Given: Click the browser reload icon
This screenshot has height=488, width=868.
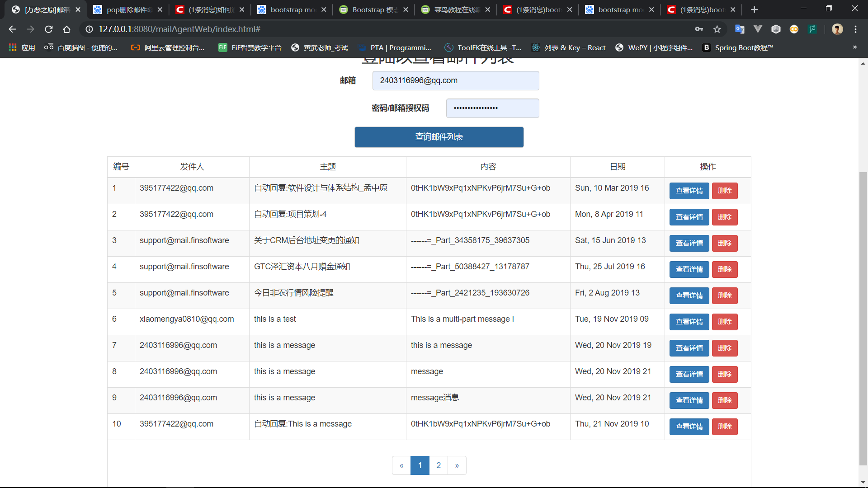Looking at the screenshot, I should [49, 29].
